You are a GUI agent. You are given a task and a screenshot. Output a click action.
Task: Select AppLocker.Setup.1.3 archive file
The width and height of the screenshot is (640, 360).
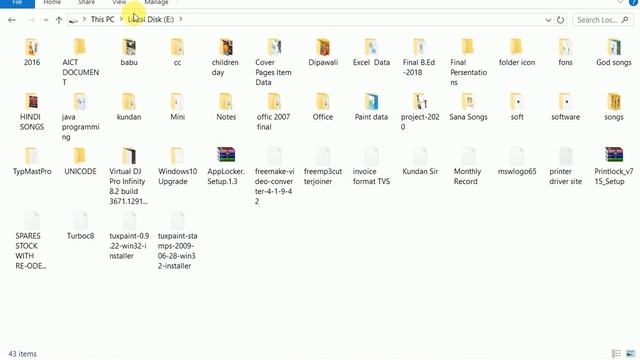[226, 167]
